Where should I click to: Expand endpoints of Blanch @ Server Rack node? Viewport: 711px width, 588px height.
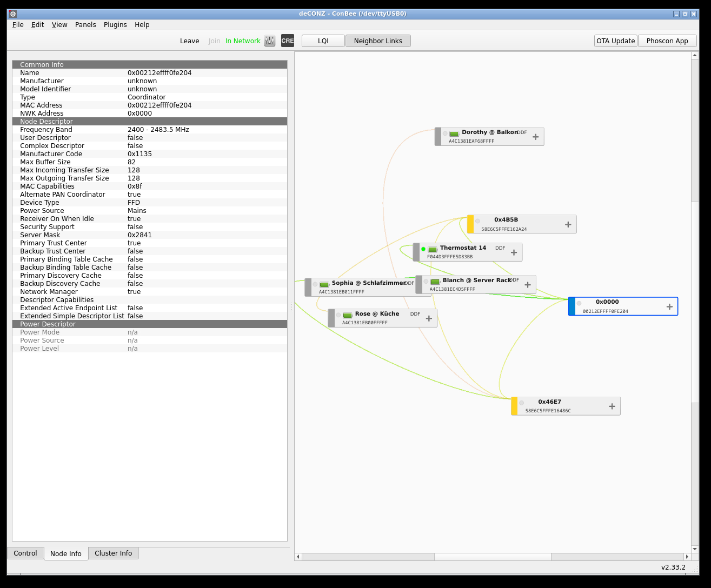coord(528,285)
